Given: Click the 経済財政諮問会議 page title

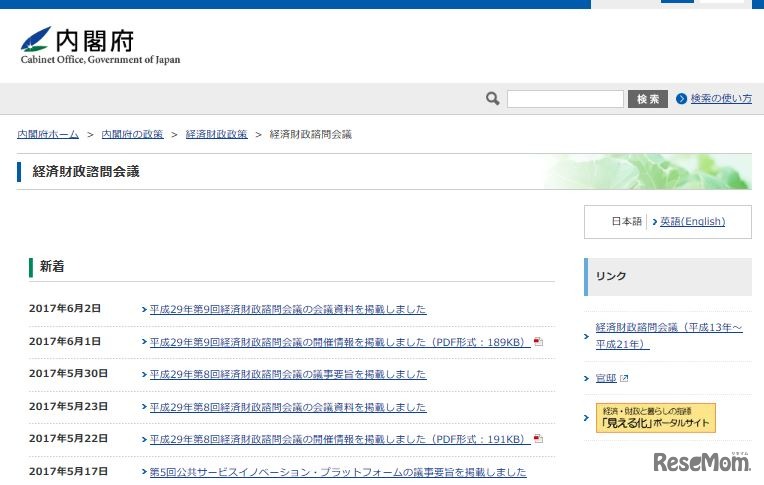Looking at the screenshot, I should coord(86,172).
